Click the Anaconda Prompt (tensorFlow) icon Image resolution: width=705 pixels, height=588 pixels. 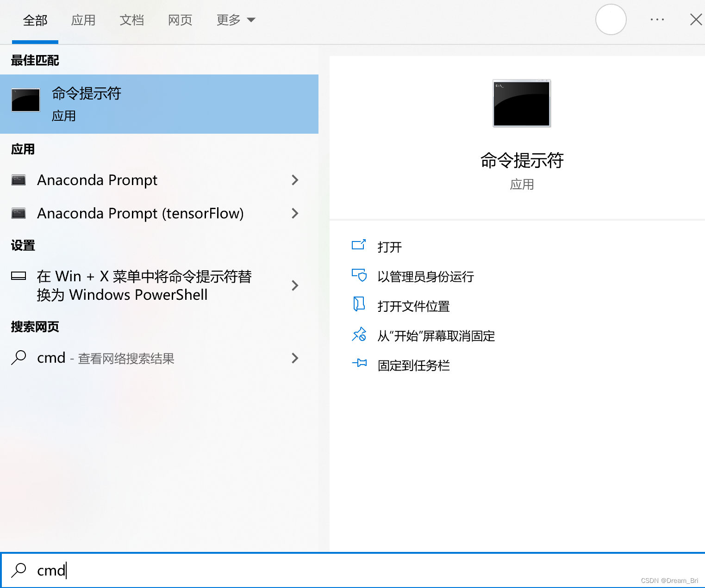click(19, 213)
